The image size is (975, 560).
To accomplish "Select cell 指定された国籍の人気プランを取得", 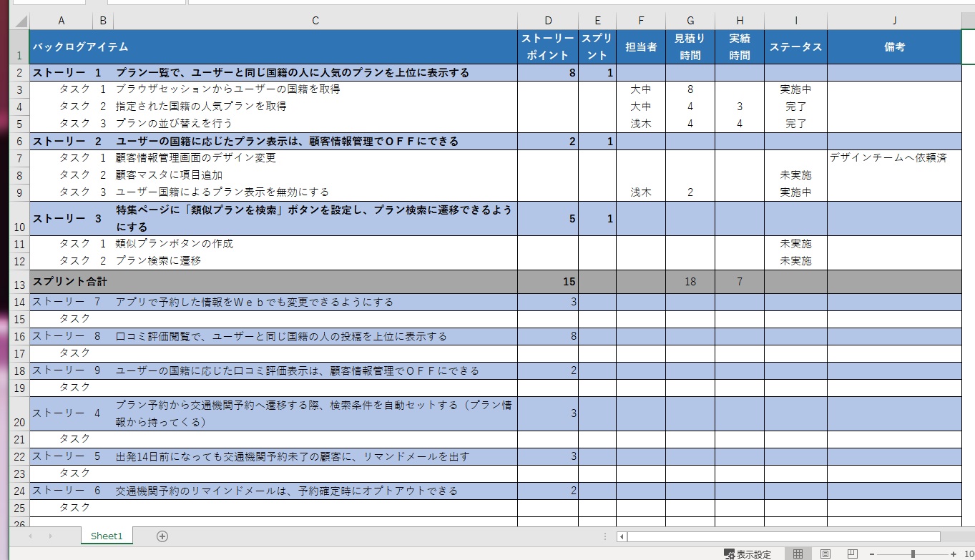I will (315, 107).
